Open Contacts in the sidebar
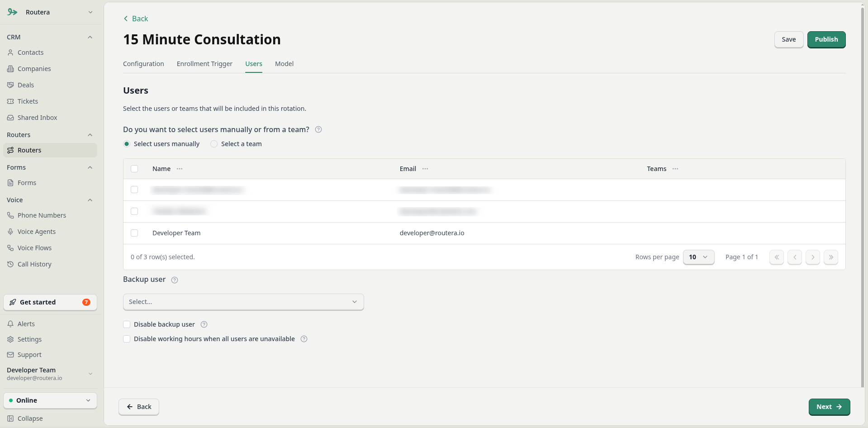Image resolution: width=868 pixels, height=428 pixels. click(50, 52)
